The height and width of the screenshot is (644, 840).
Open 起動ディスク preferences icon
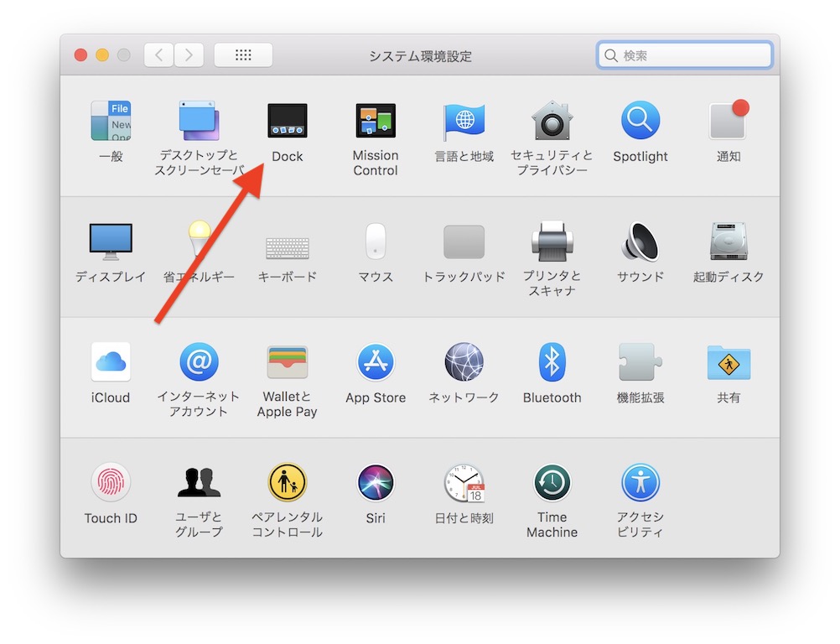(729, 241)
